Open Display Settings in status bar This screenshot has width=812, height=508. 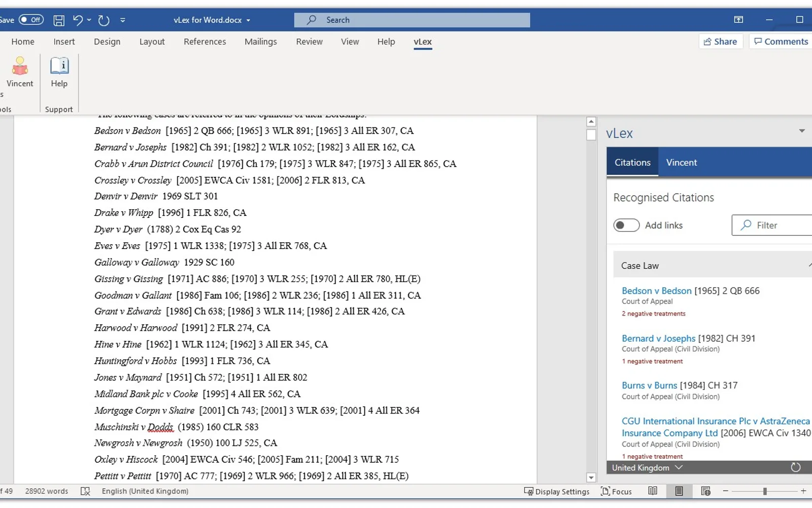pyautogui.click(x=557, y=491)
